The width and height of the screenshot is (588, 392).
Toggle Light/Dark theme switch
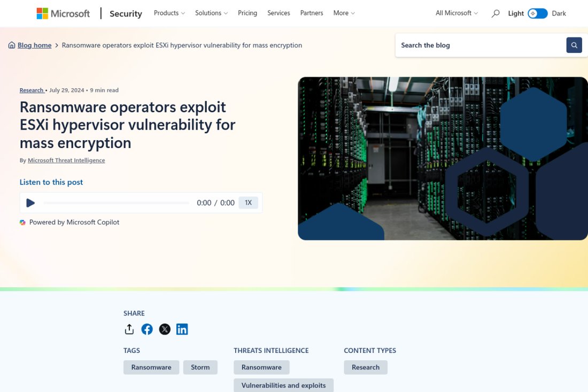[537, 13]
